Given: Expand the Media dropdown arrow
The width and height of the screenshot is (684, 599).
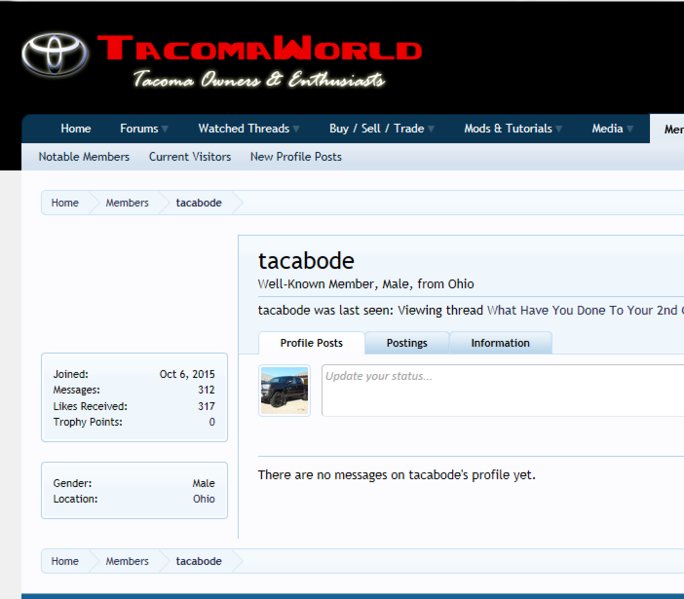Looking at the screenshot, I should coord(630,129).
